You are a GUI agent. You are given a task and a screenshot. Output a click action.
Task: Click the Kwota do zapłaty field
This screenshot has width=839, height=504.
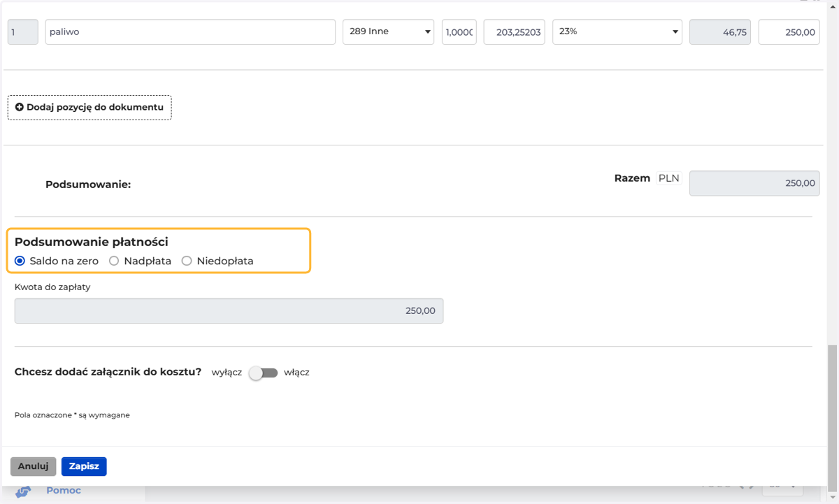click(x=229, y=311)
